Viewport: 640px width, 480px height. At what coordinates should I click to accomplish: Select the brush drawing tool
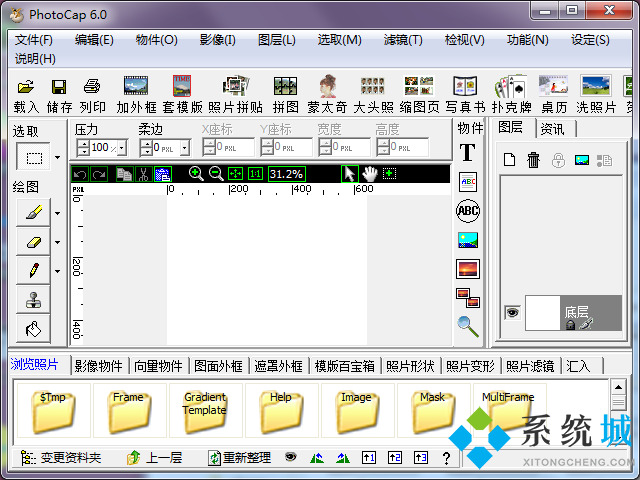(x=33, y=213)
